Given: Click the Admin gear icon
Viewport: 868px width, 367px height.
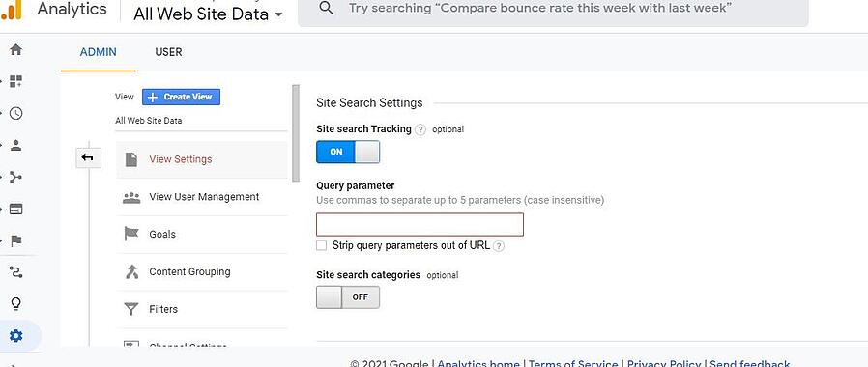Looking at the screenshot, I should click(16, 335).
